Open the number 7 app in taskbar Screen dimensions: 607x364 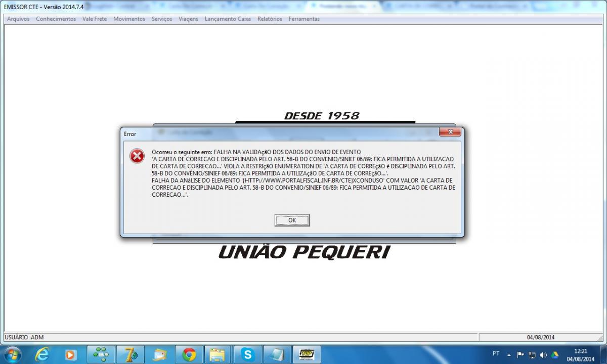click(130, 354)
